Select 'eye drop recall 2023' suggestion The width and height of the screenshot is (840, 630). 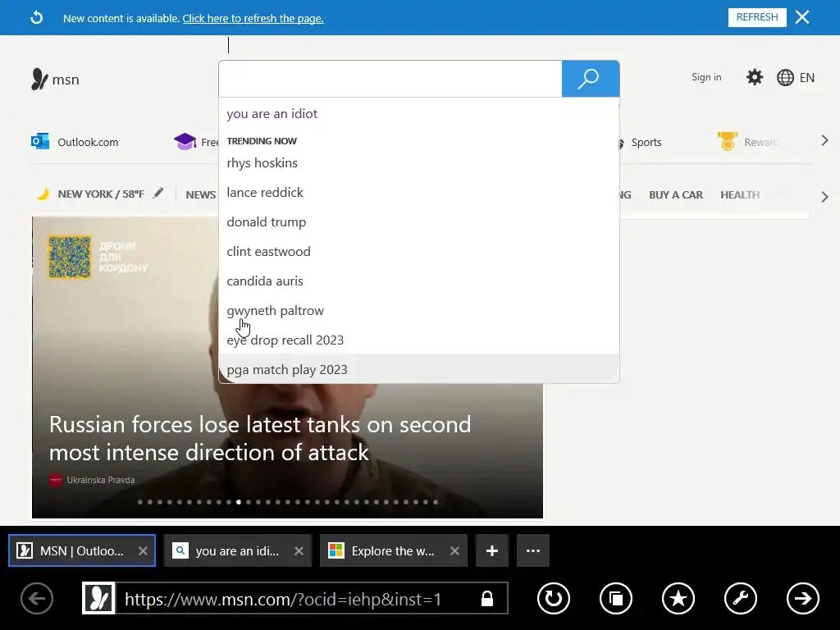coord(419,340)
